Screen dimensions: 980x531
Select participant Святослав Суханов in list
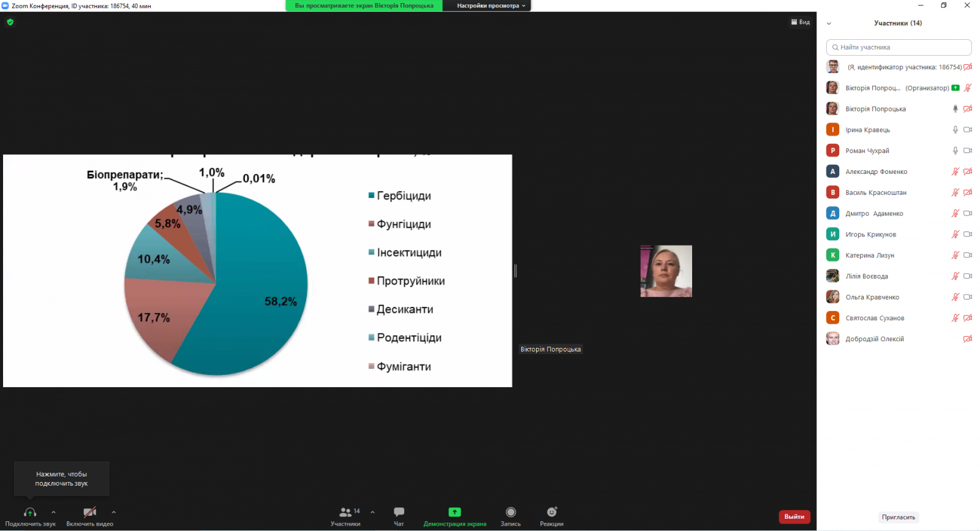point(899,318)
